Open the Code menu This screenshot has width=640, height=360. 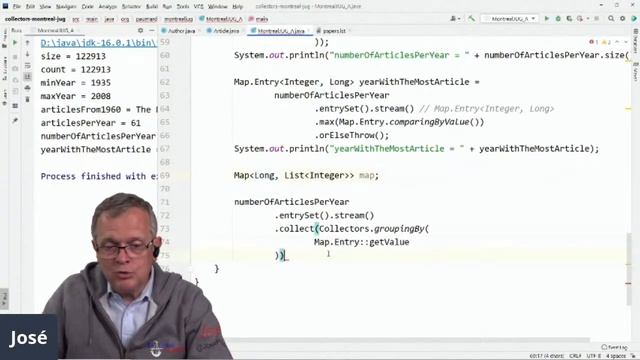87,7
